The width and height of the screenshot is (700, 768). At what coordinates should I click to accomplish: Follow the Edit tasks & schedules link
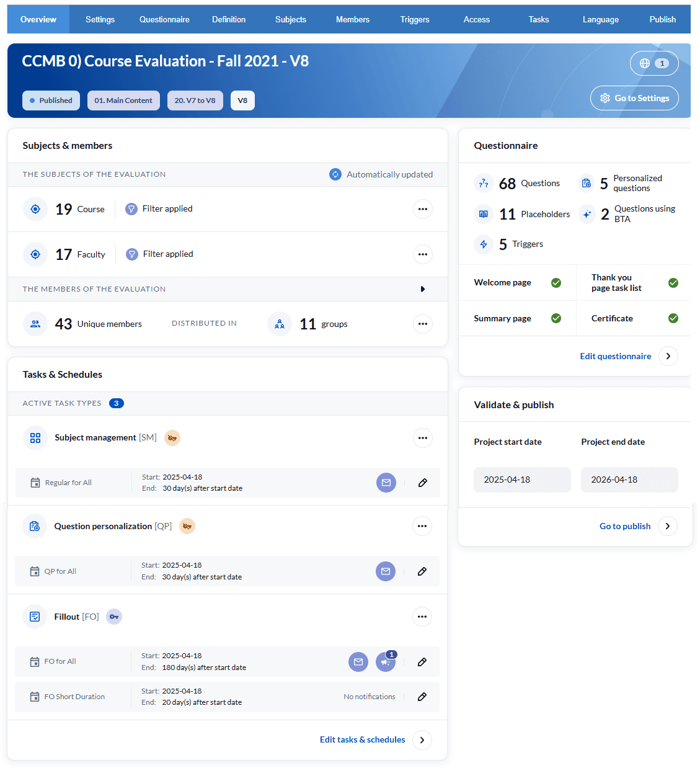[x=362, y=739]
